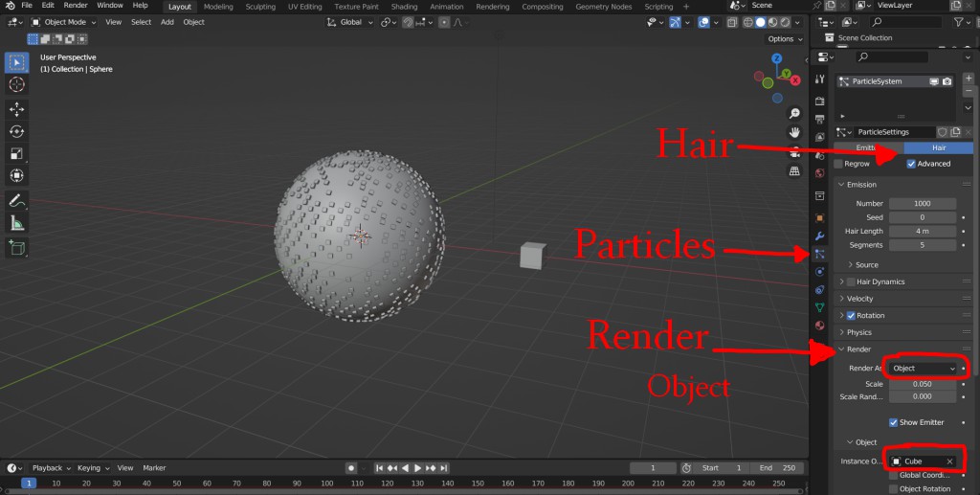Select the Annotate pencil tool

[17, 201]
